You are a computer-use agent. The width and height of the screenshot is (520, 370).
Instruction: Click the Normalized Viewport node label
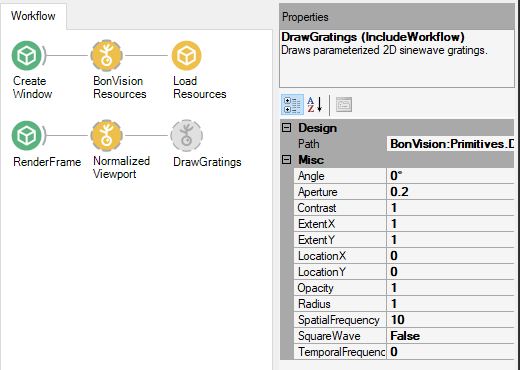point(121,167)
